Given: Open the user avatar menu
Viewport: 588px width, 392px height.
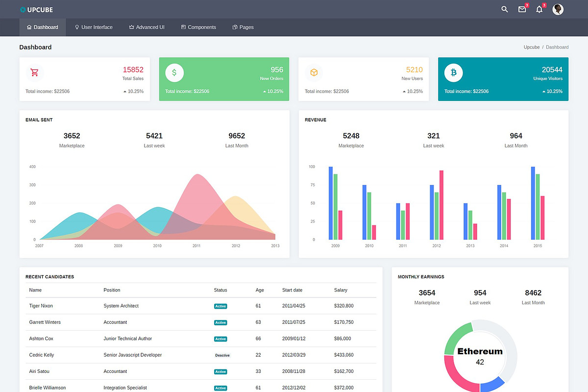Looking at the screenshot, I should click(558, 9).
